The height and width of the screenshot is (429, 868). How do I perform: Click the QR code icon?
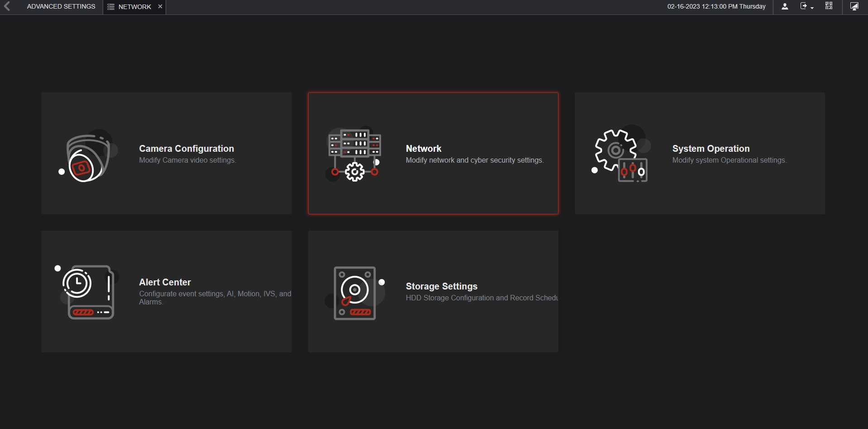(x=830, y=6)
